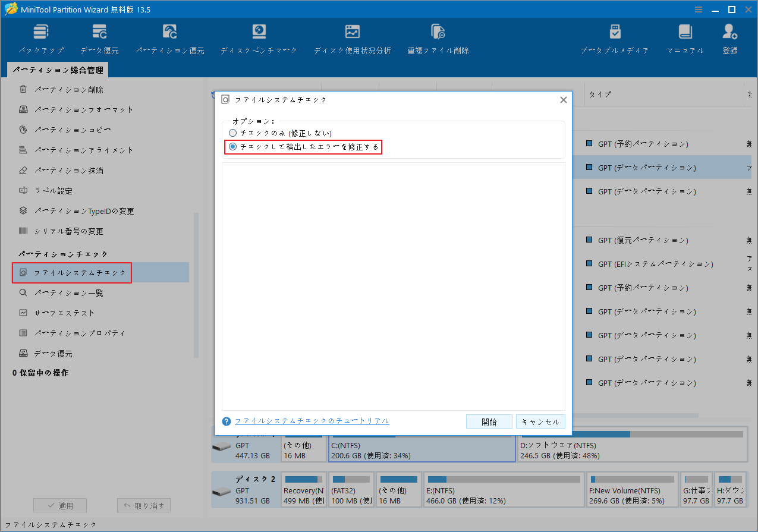Image resolution: width=758 pixels, height=532 pixels.
Task: Click the 適用 (Apply) button
Action: 59,505
